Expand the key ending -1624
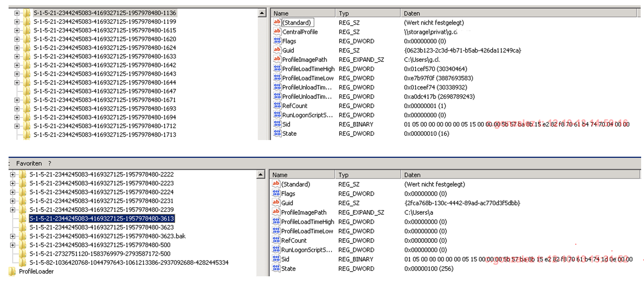This screenshot has width=644, height=282. [x=17, y=48]
